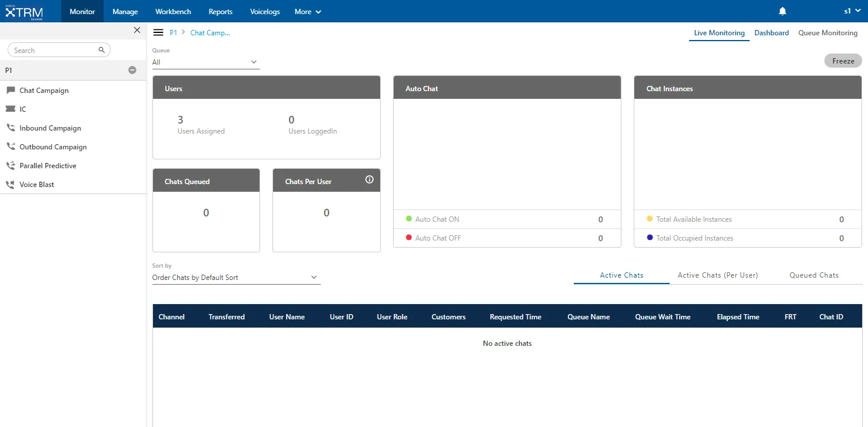Open the Voicelogs menu
868x427 pixels.
tap(265, 11)
